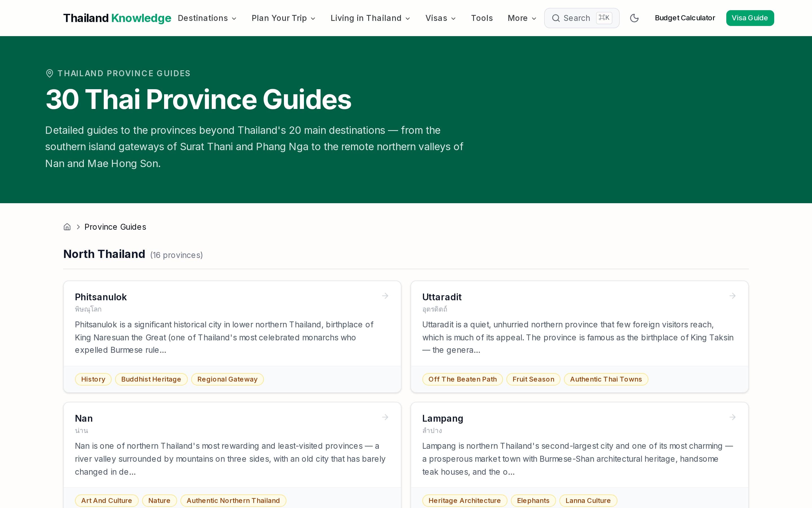Click the Art And Culture tag
The height and width of the screenshot is (508, 812).
click(x=106, y=501)
